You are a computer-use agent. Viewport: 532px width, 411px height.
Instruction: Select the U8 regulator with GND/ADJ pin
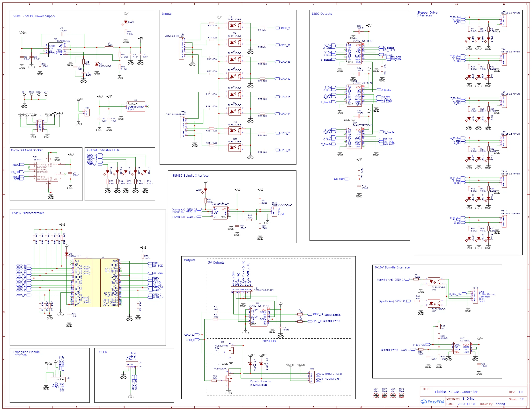(136, 107)
